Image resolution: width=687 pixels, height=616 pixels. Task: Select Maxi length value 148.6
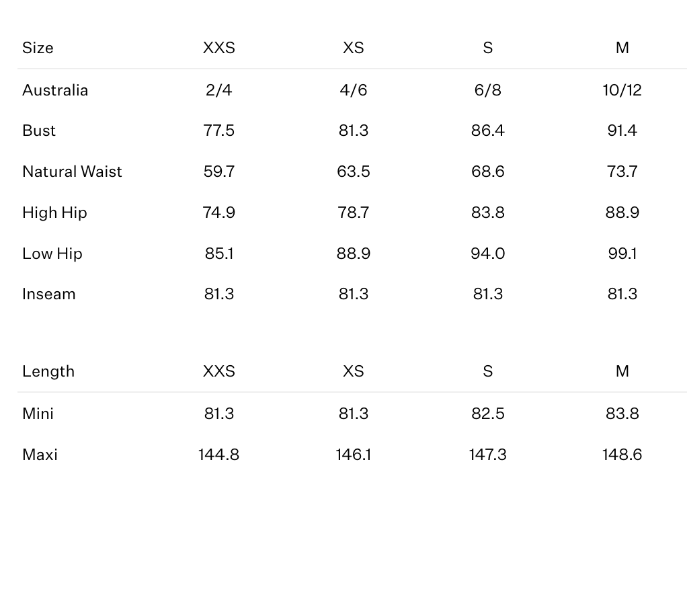pyautogui.click(x=622, y=455)
